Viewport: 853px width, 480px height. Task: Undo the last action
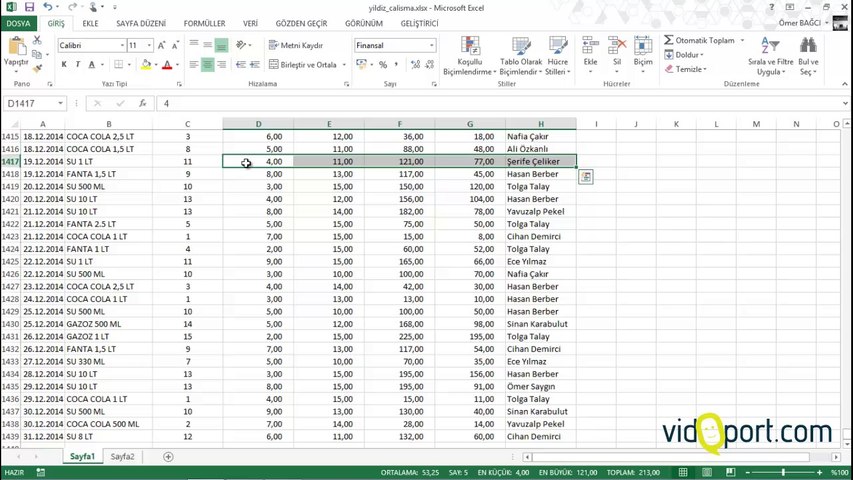(x=48, y=7)
